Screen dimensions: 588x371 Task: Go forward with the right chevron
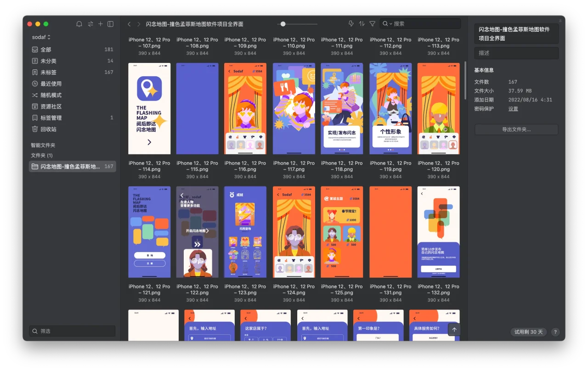tap(139, 24)
